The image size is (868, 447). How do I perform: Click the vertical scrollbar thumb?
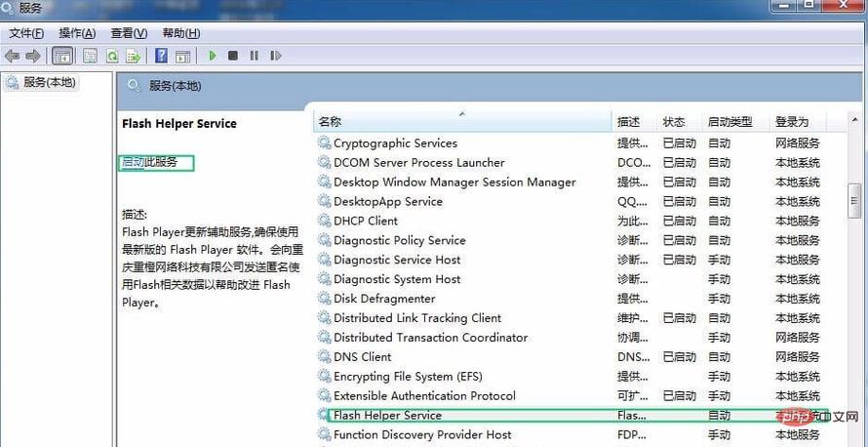[x=856, y=201]
